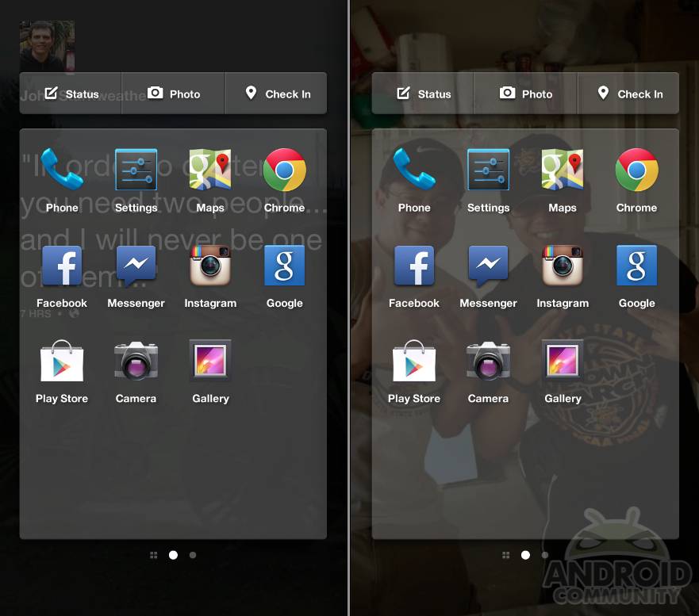
Task: Tap Photo button in right screen
Action: pyautogui.click(x=525, y=94)
